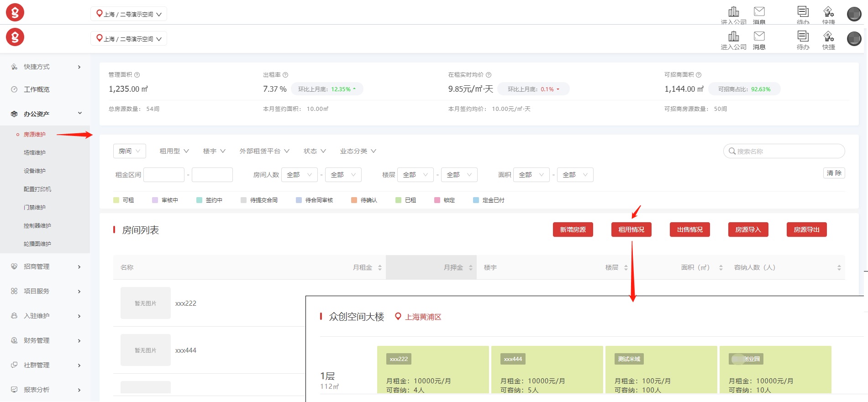Open the 房间 type dropdown
This screenshot has width=868, height=402.
[x=129, y=151]
